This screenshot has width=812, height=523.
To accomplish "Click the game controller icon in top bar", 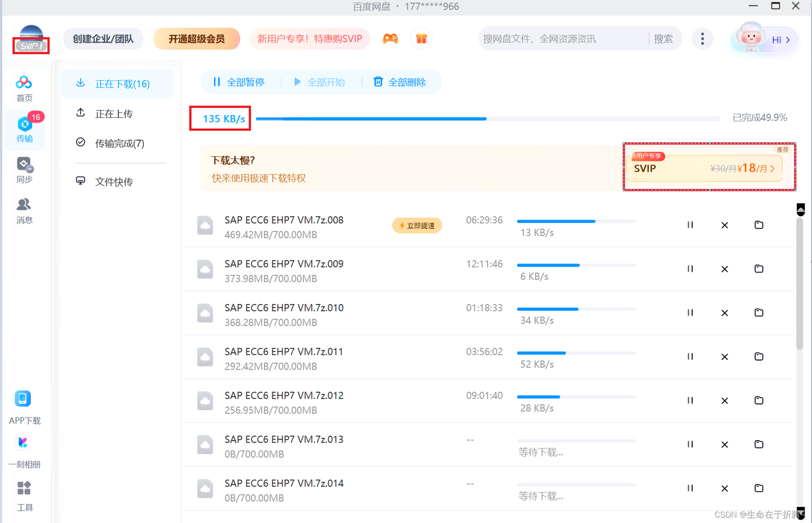I will click(390, 38).
